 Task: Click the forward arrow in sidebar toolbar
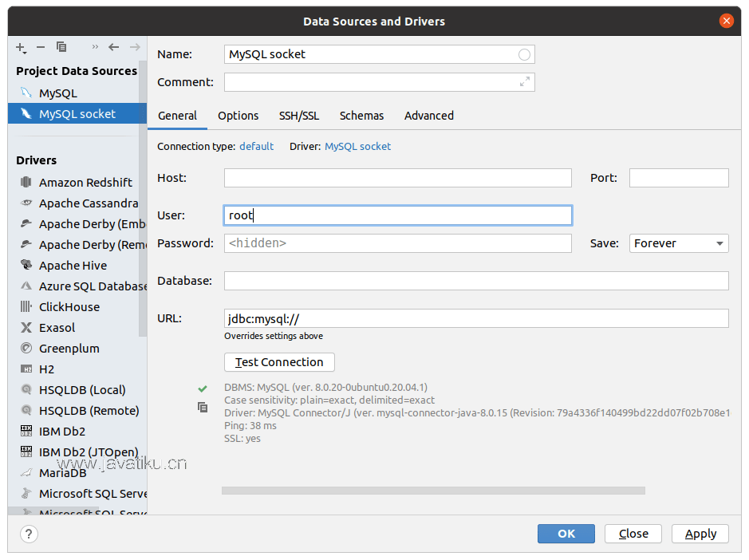(135, 47)
